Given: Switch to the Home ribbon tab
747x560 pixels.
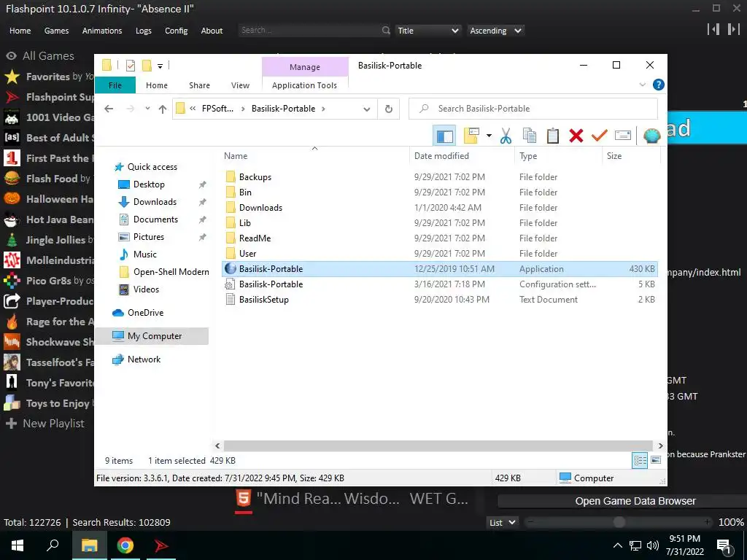Looking at the screenshot, I should pyautogui.click(x=157, y=85).
